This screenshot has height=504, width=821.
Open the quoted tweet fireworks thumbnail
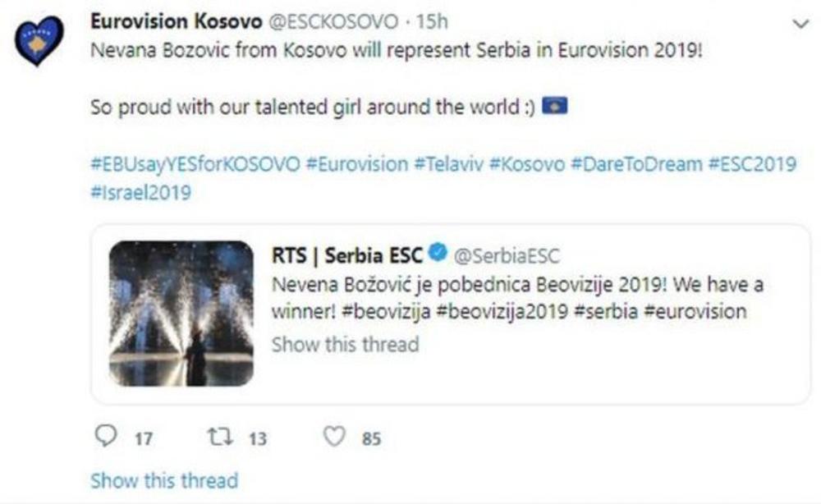tap(181, 313)
